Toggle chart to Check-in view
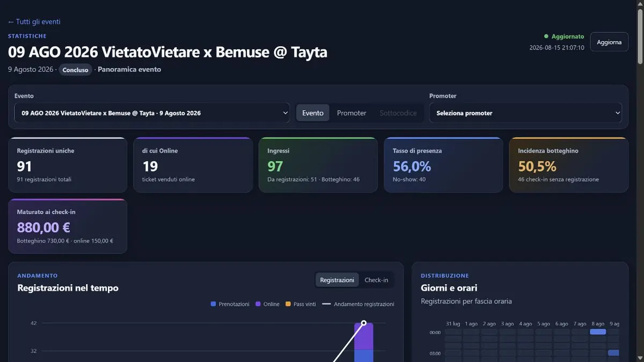Viewport: 644px width, 362px height. [376, 280]
